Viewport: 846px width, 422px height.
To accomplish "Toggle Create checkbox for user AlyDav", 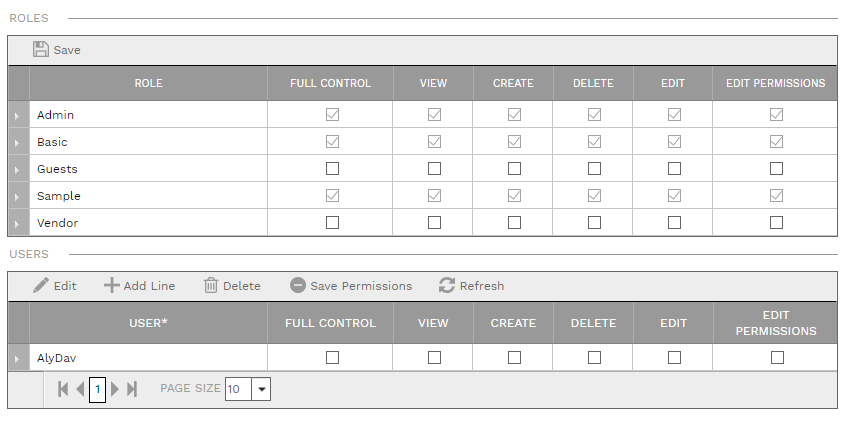I will tap(514, 357).
